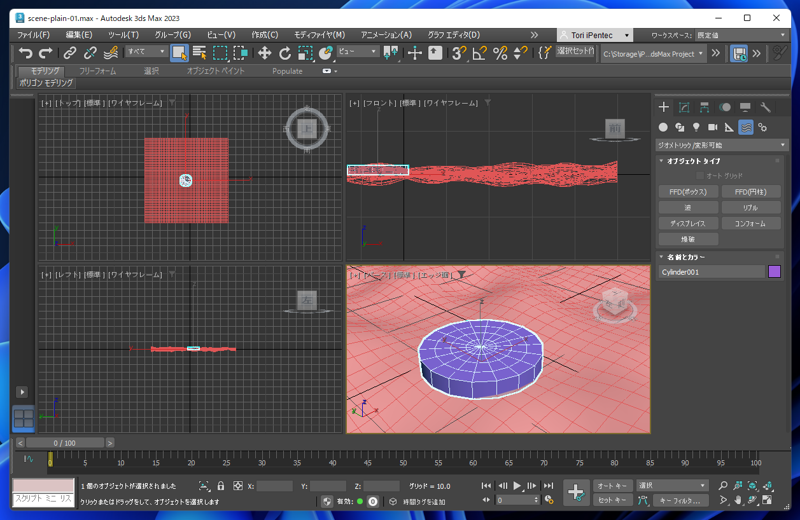Open the 編集(E) menu
Viewport: 800px width, 520px height.
click(79, 35)
